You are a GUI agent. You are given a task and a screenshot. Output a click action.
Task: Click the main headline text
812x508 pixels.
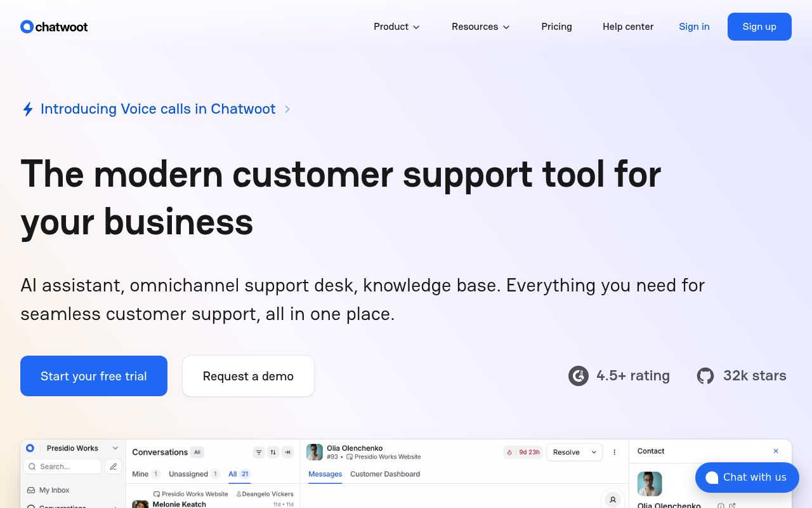(341, 198)
